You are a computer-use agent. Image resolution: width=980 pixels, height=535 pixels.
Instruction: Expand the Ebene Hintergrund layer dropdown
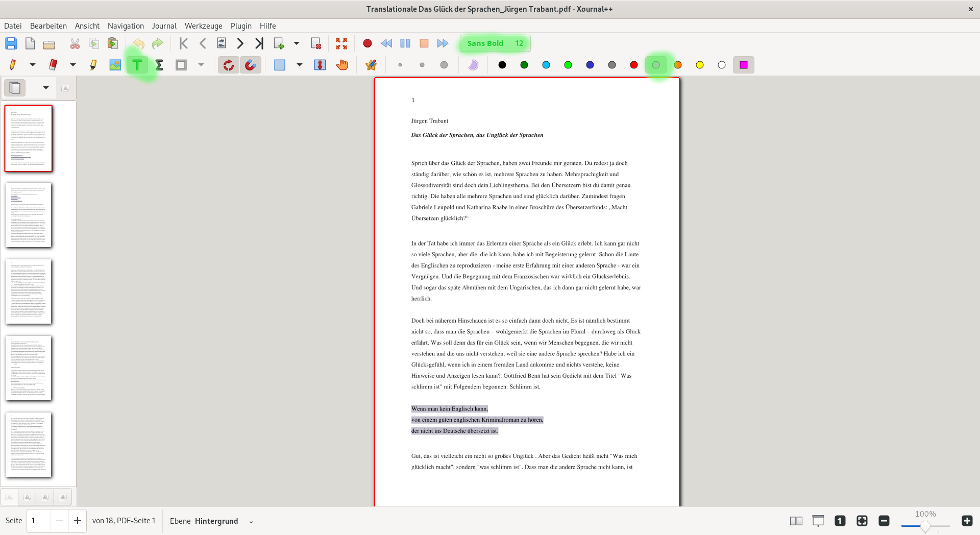[251, 521]
